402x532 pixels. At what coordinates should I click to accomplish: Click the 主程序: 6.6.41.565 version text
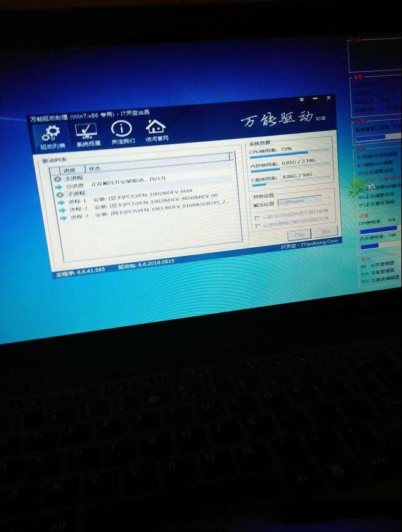coord(81,272)
